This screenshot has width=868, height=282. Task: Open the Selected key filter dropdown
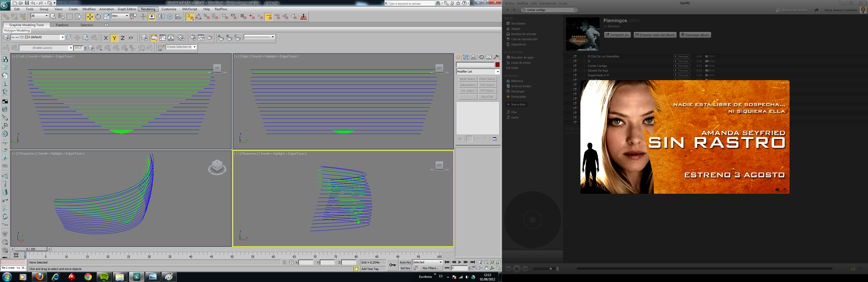point(440,262)
